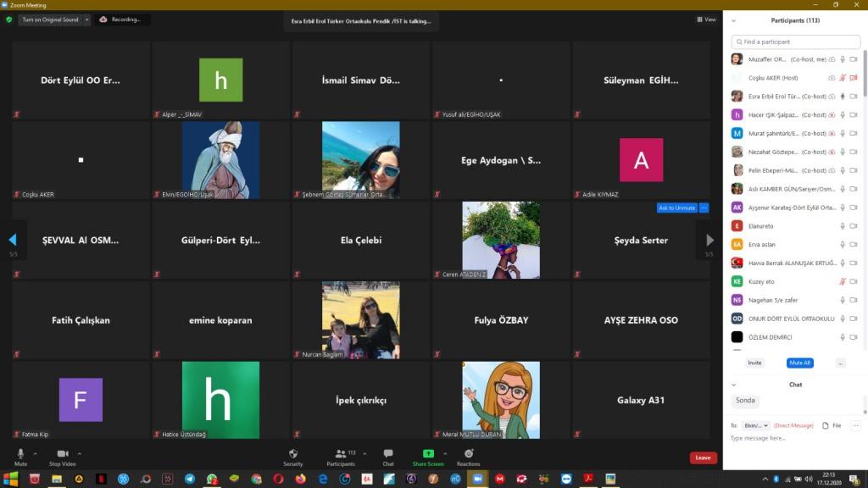Click microphone icon for ÖZLEM DEMİRCİ

pyautogui.click(x=843, y=337)
